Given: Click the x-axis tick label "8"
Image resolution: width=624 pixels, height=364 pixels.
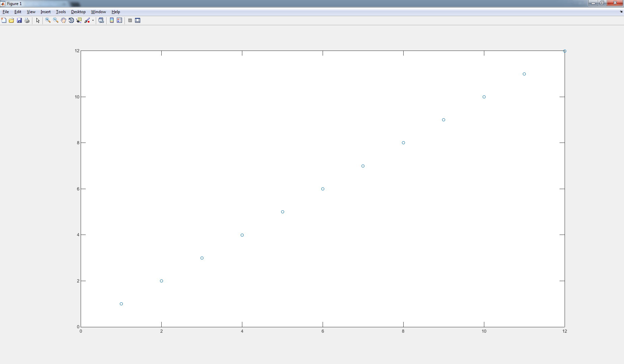Looking at the screenshot, I should [x=403, y=331].
